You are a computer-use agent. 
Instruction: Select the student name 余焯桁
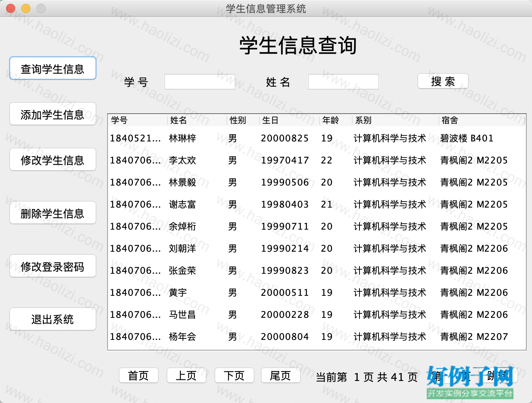(x=182, y=227)
